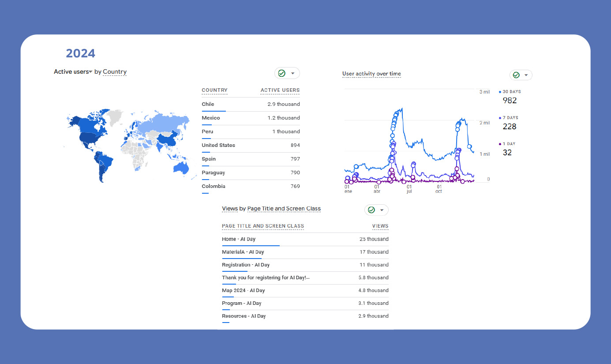Expand arrow beside check in Country card
Viewport: 611px width, 364px height.
(x=293, y=73)
